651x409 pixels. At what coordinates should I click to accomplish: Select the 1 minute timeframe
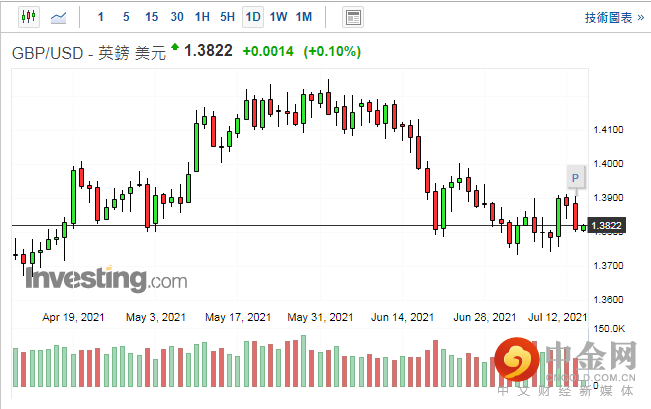(100, 17)
